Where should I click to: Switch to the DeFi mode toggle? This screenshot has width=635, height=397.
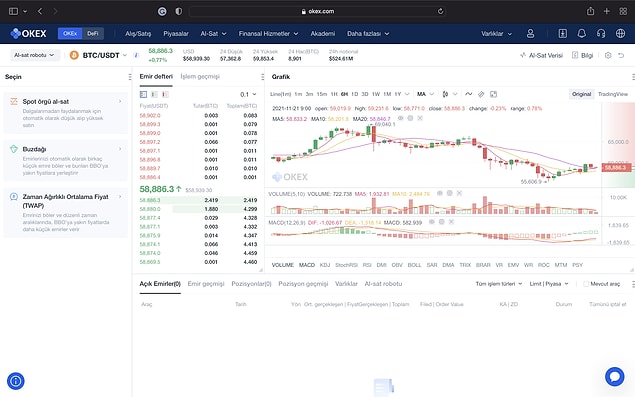tap(93, 34)
